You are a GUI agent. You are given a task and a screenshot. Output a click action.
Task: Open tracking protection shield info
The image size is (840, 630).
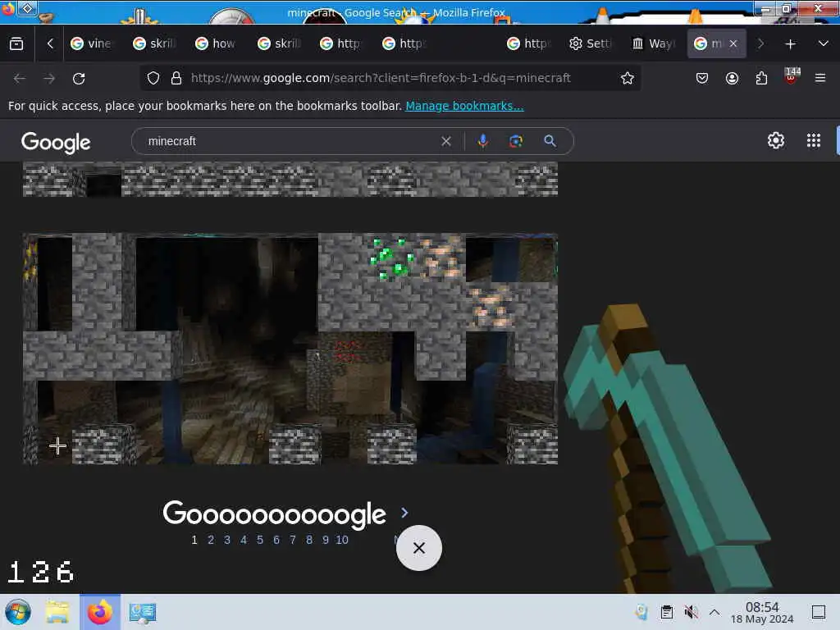(153, 78)
